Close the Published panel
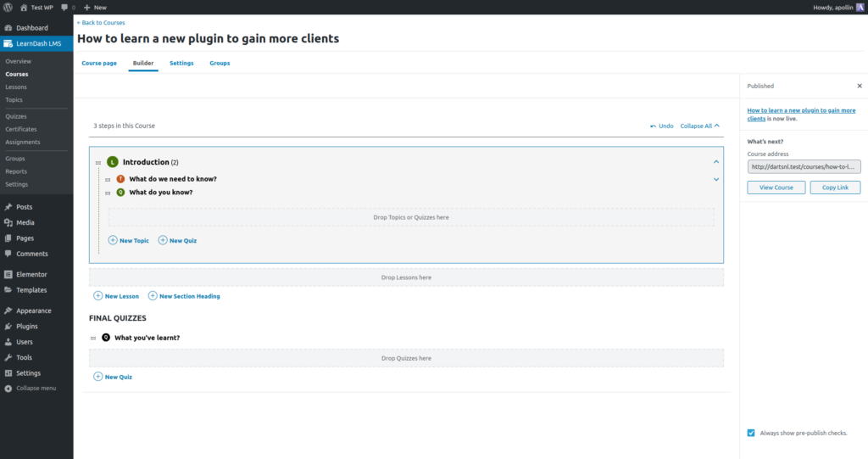868x459 pixels. coord(859,86)
